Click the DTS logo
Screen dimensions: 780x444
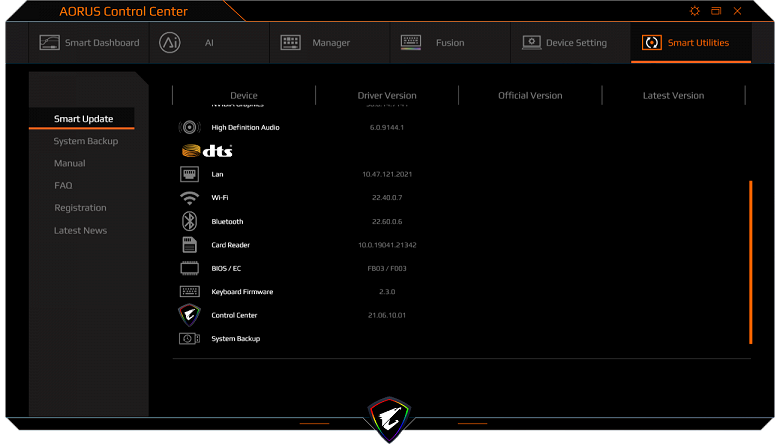point(207,151)
